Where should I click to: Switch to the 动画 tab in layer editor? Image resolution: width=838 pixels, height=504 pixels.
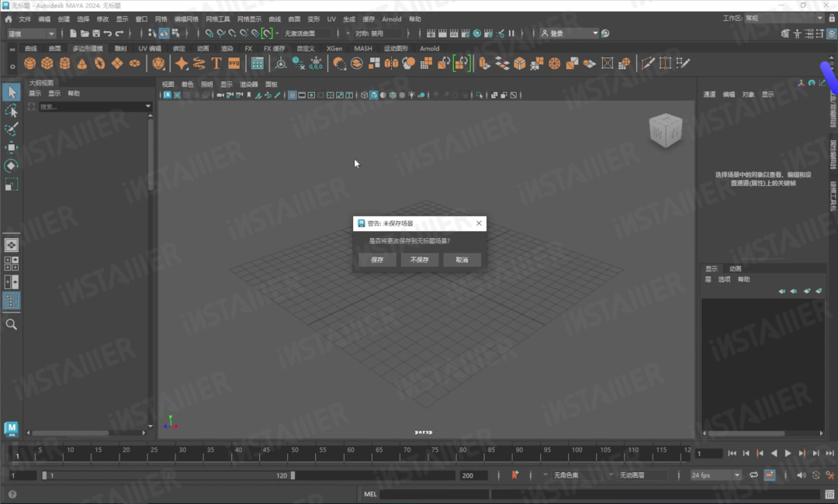pyautogui.click(x=736, y=268)
